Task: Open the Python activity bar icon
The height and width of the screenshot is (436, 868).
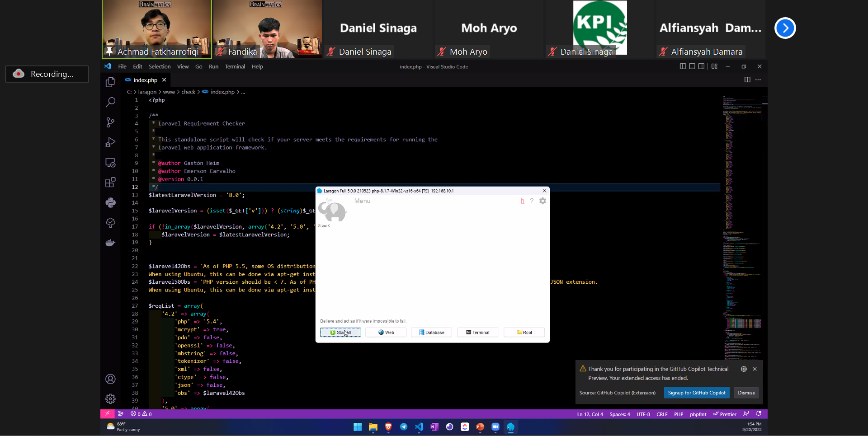Action: (x=110, y=202)
